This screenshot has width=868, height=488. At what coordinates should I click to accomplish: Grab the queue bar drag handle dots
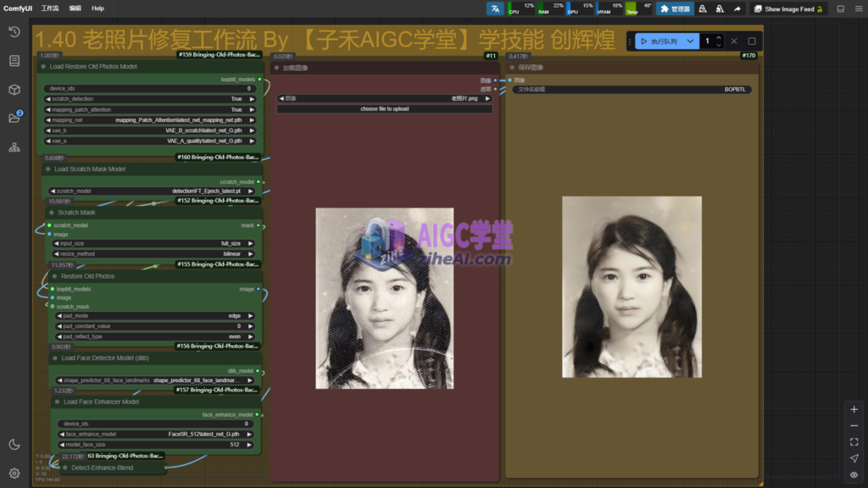point(630,41)
